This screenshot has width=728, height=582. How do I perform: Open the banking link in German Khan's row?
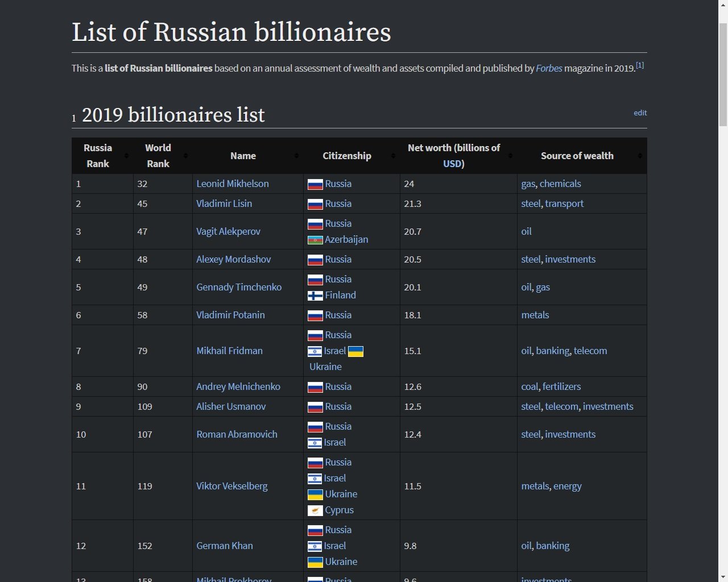[x=552, y=546]
